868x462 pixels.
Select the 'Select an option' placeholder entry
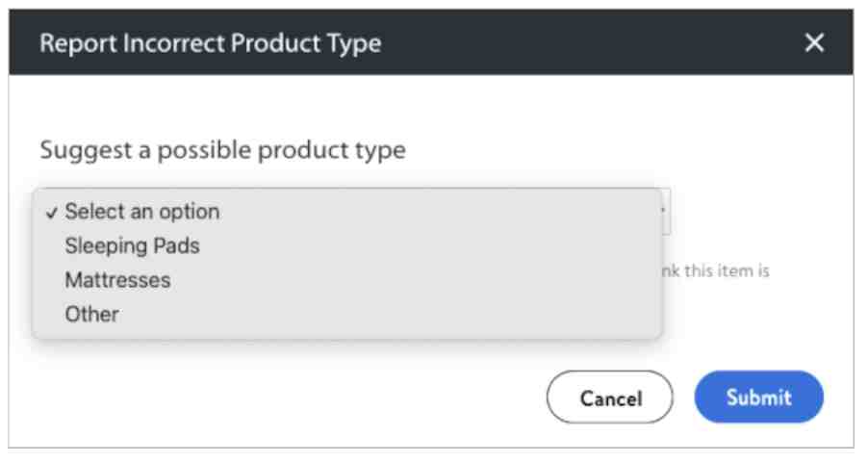(141, 212)
